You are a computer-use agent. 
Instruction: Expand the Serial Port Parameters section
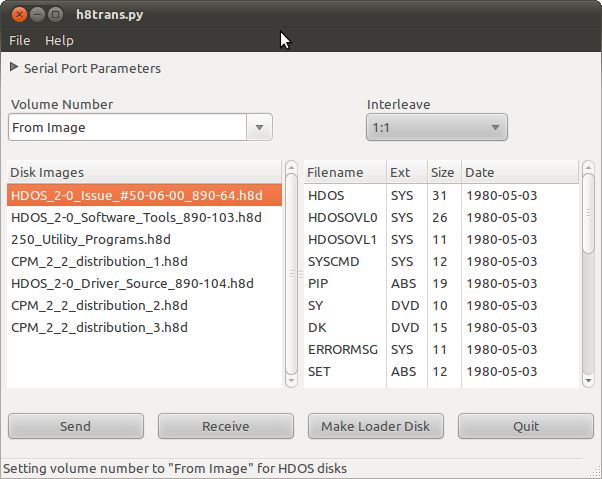coord(14,68)
